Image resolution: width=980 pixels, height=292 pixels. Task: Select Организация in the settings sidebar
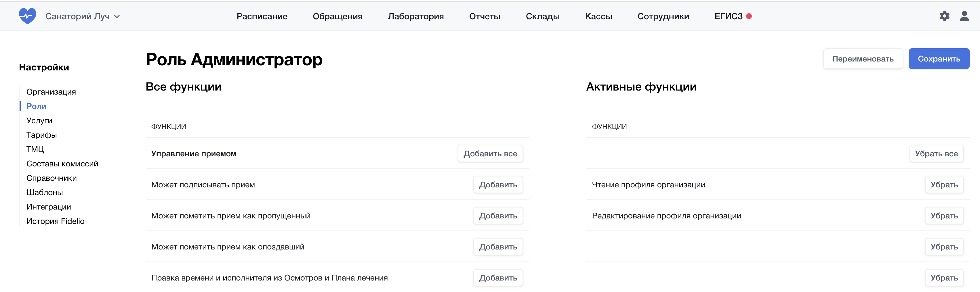point(51,92)
